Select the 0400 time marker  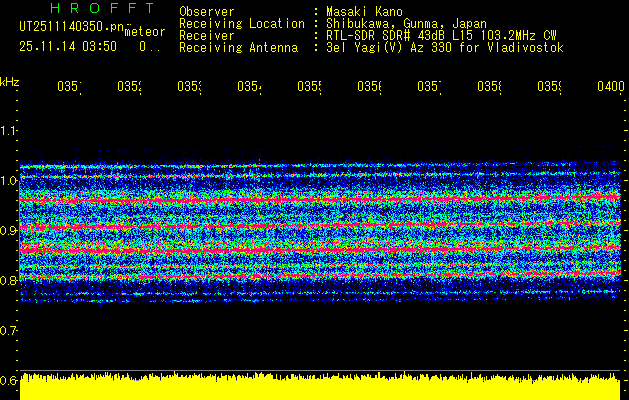coord(611,86)
